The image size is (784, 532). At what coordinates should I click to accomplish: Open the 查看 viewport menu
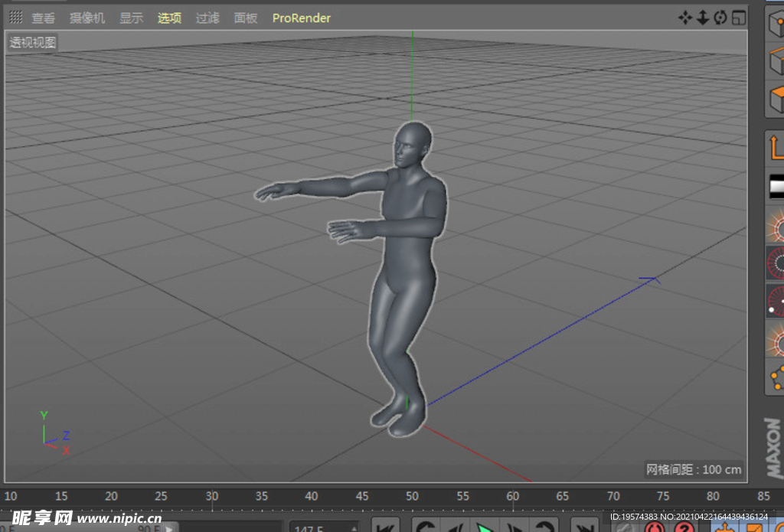pyautogui.click(x=43, y=18)
